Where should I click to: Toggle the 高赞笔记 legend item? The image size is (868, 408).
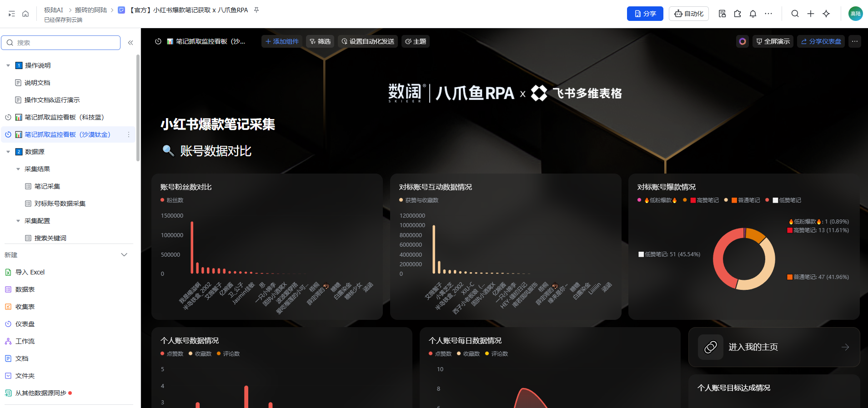[x=701, y=200]
